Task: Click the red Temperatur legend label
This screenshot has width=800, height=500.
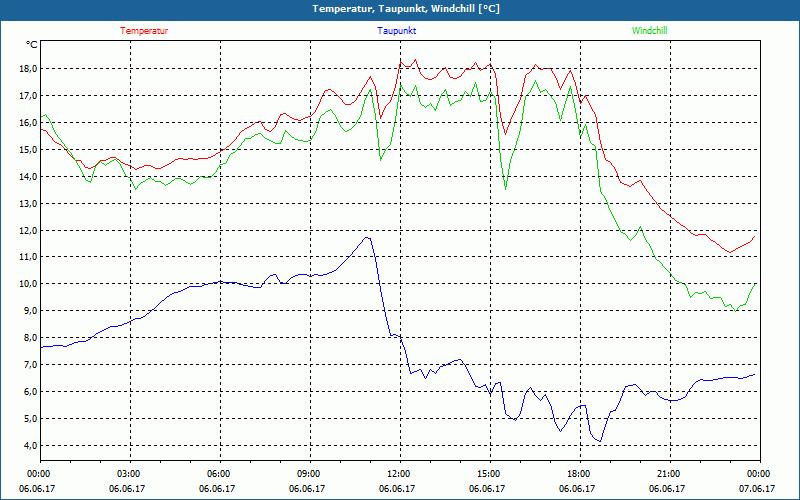Action: click(144, 31)
